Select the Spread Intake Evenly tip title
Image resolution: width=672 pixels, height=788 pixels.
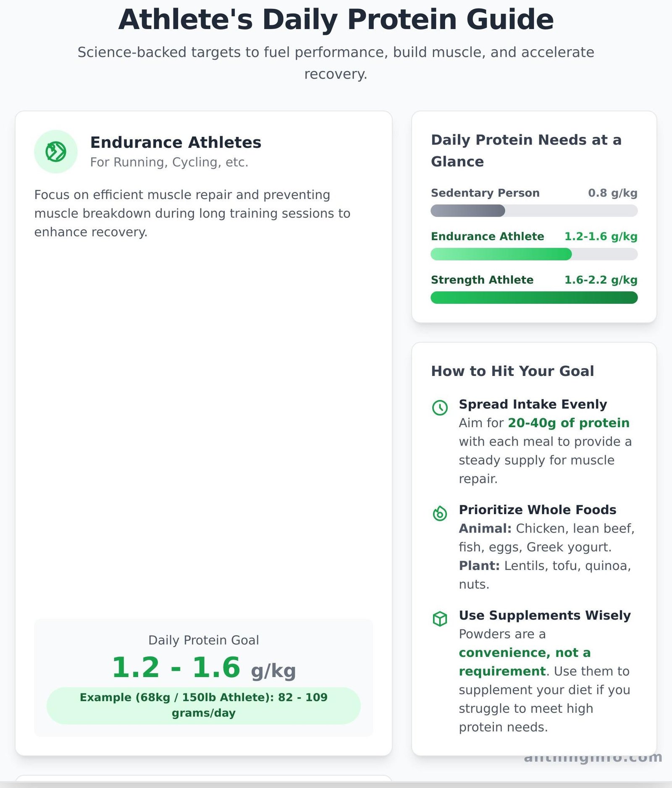[x=533, y=404]
